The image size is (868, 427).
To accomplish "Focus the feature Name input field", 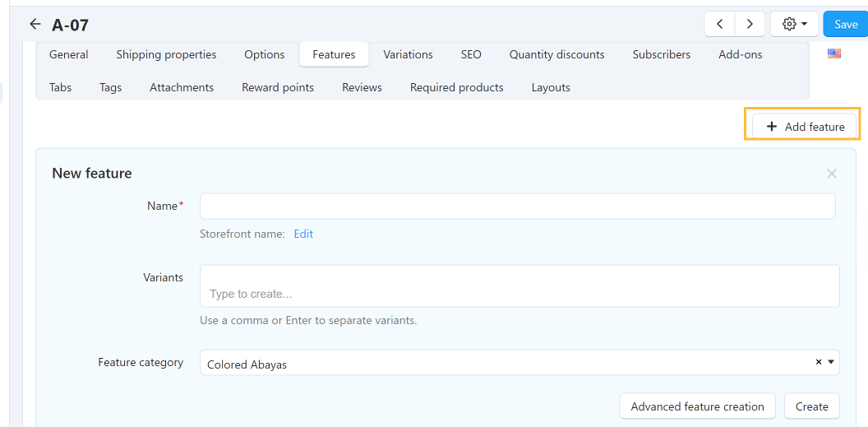I will pos(518,206).
